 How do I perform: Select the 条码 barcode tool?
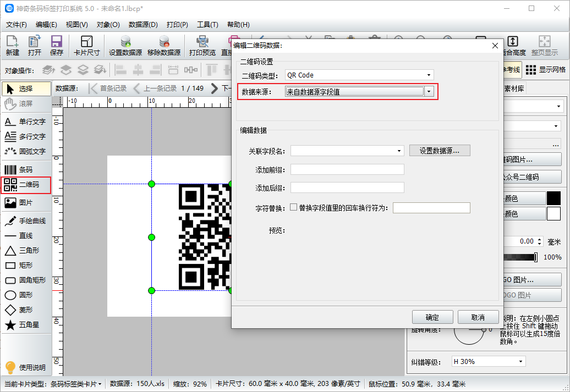coord(26,170)
